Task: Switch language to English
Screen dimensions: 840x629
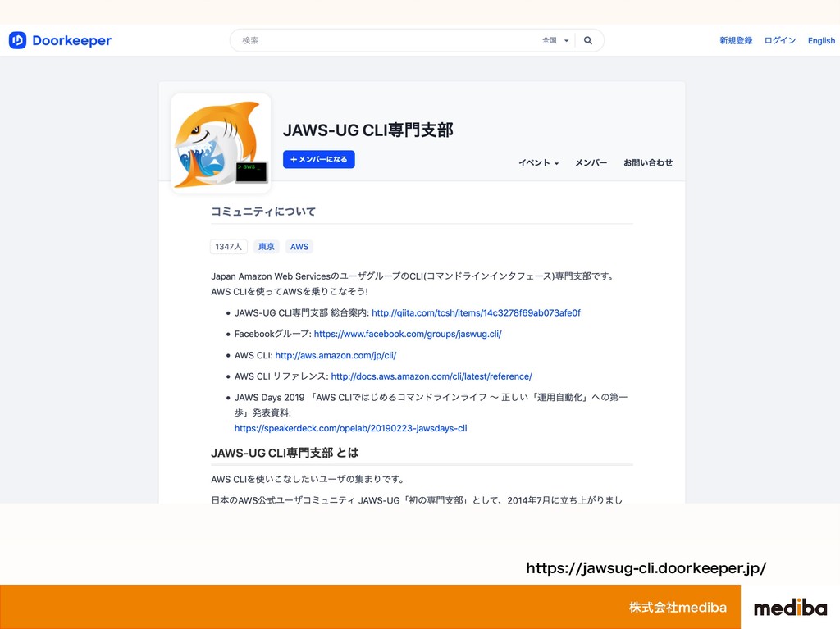Action: (821, 41)
